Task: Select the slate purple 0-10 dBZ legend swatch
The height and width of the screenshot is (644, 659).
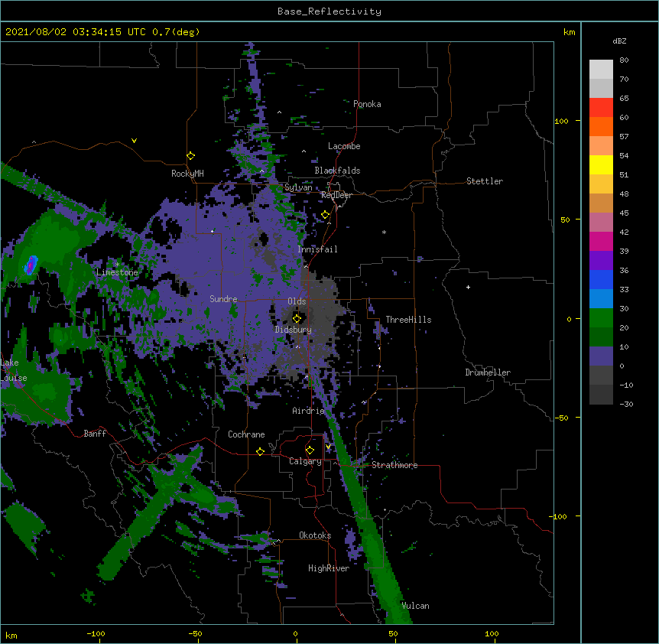Action: coord(601,356)
